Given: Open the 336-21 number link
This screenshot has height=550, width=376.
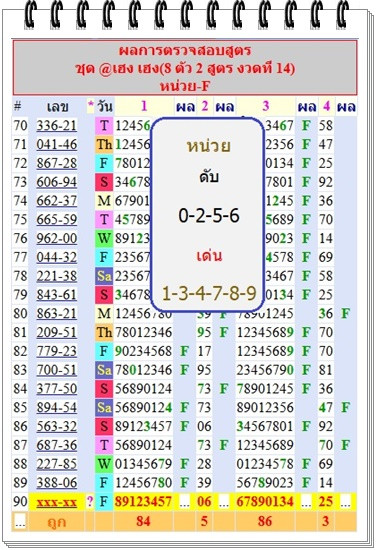Looking at the screenshot, I should (56, 126).
